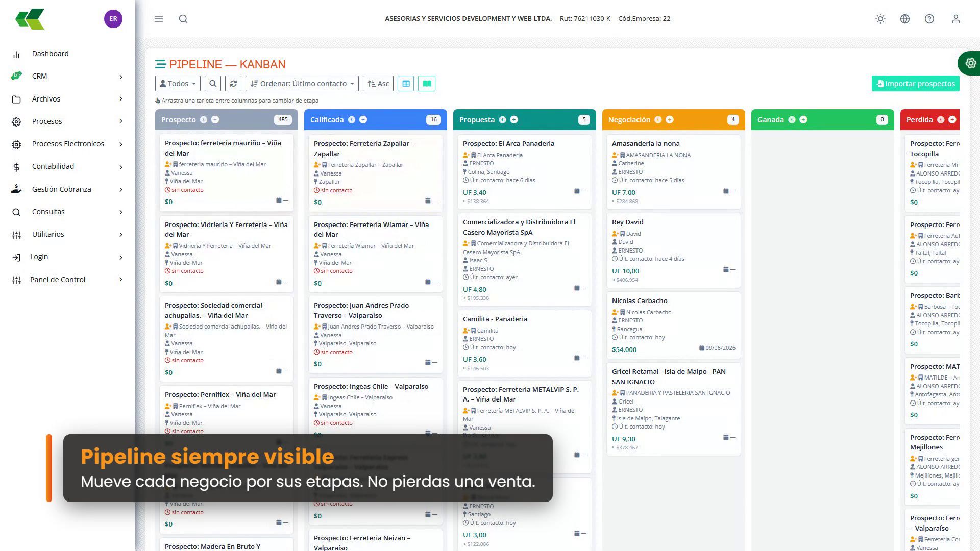The image size is (980, 551).
Task: Open Prospecto: Ingeas Chile – Valparaíso card
Action: click(x=375, y=406)
